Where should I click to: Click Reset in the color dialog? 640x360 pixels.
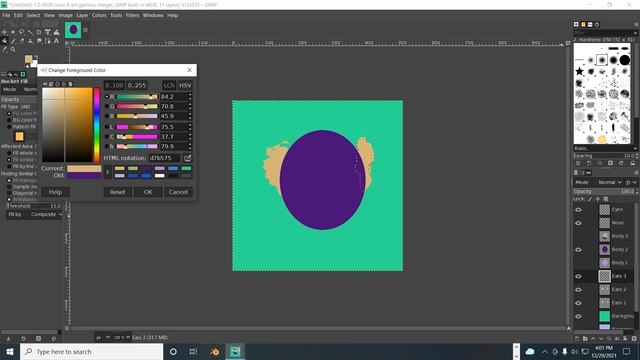tap(117, 192)
